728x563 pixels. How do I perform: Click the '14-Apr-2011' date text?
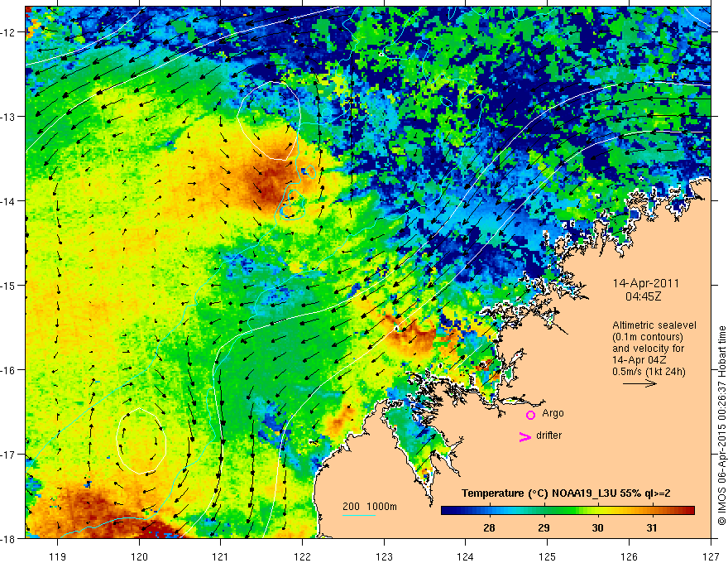click(646, 283)
